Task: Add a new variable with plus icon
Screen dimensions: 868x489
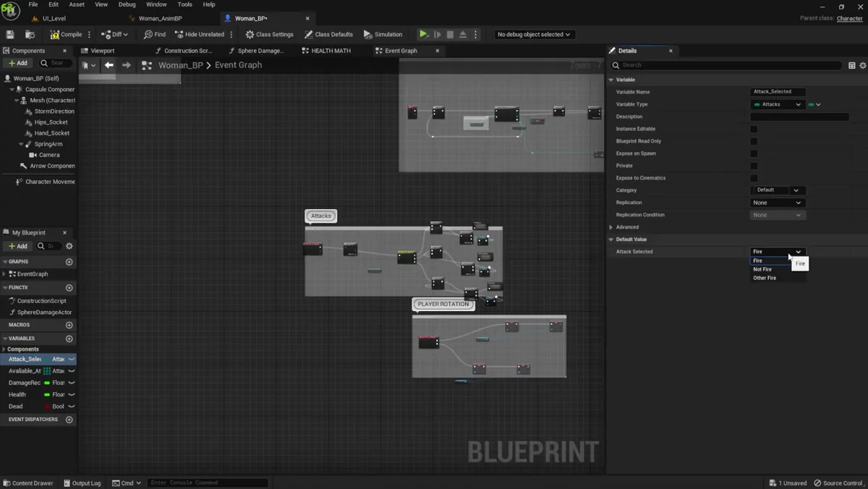Action: click(x=69, y=339)
